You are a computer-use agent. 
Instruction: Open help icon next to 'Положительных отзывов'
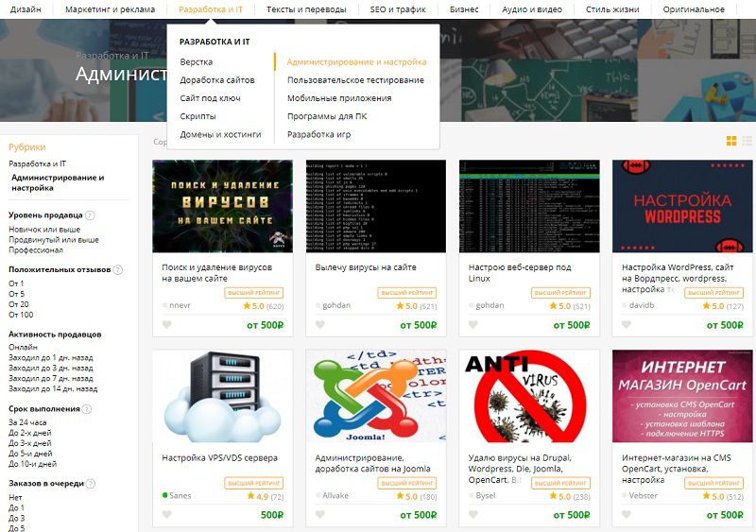[x=117, y=270]
